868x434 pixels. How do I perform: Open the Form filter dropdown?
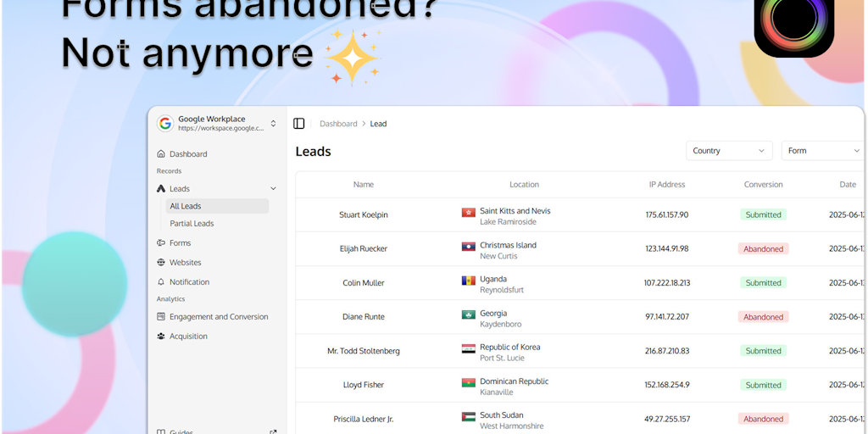click(x=822, y=151)
